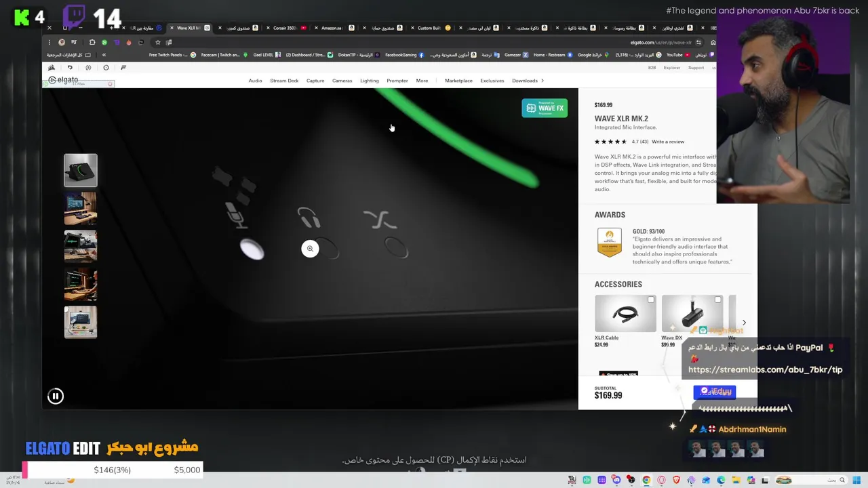Open the Prompter menu
This screenshot has height=488, width=868.
pyautogui.click(x=397, y=81)
